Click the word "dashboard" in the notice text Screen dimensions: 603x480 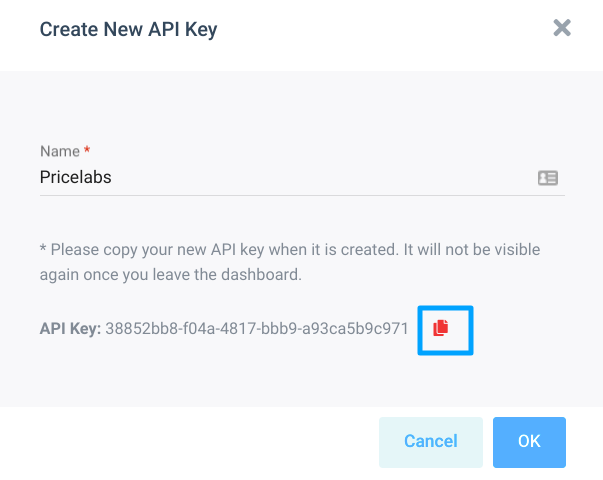coord(260,275)
